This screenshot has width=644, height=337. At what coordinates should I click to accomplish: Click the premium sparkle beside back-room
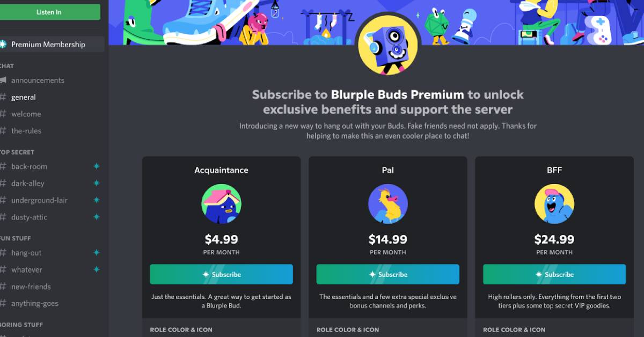(x=97, y=166)
